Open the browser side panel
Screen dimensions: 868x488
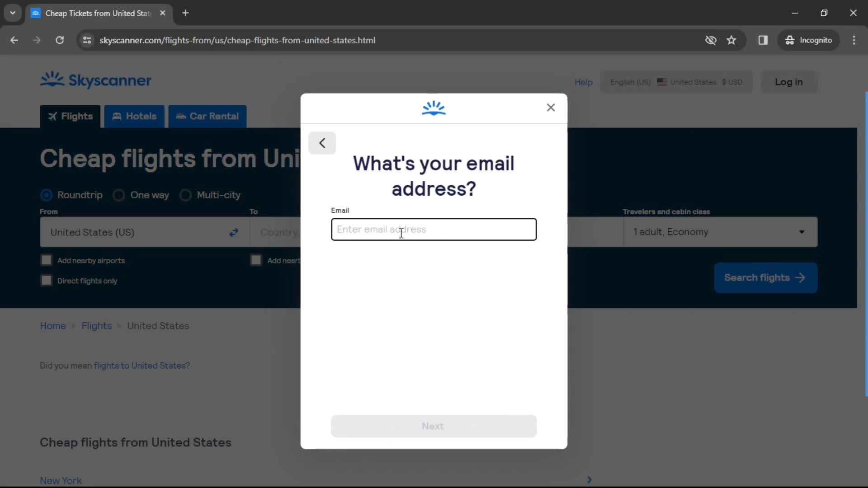(764, 40)
